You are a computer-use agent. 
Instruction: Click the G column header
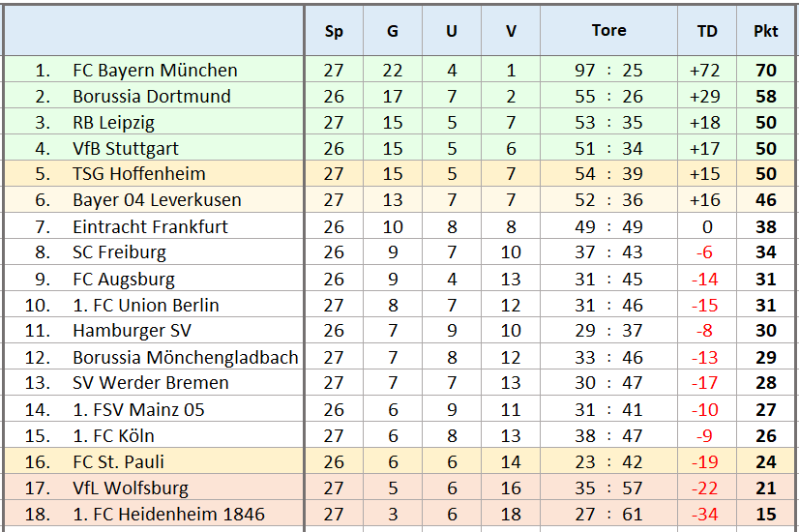click(x=393, y=31)
